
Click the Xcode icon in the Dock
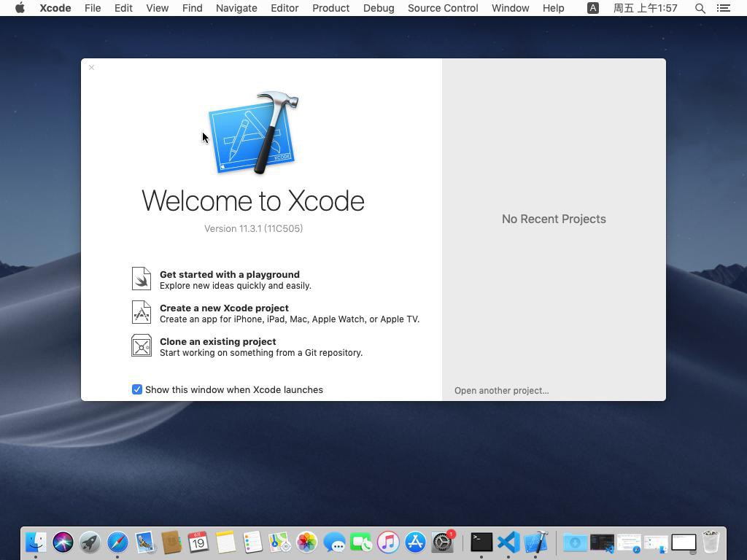click(535, 542)
